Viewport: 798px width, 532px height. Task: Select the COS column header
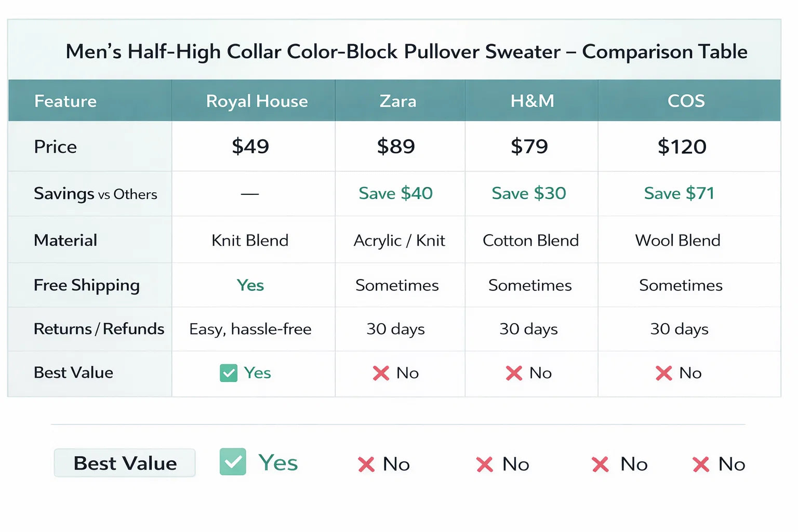coord(686,101)
